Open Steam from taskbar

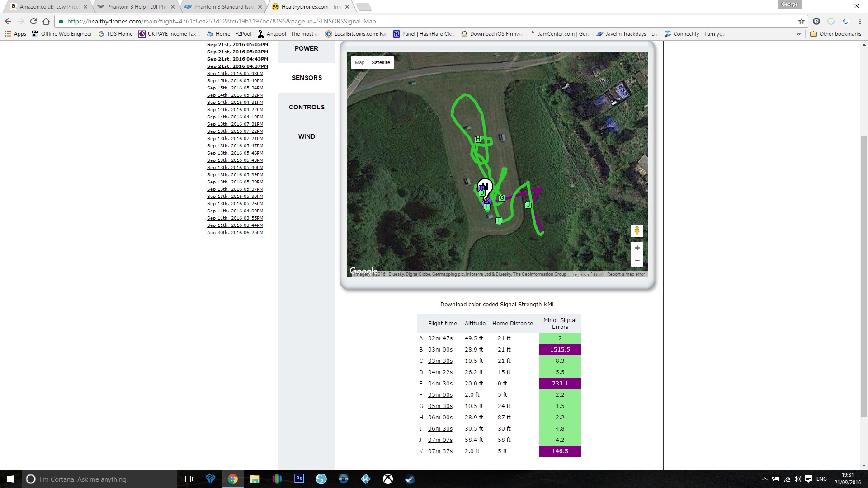click(x=410, y=479)
